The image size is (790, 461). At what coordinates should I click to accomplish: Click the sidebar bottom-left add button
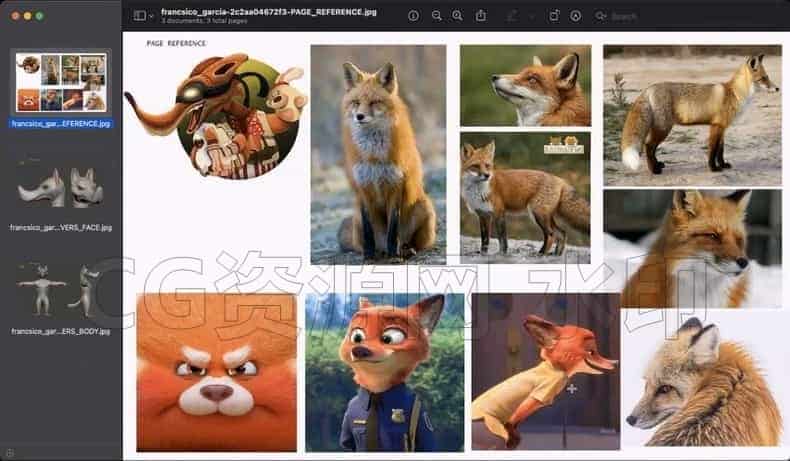10,453
